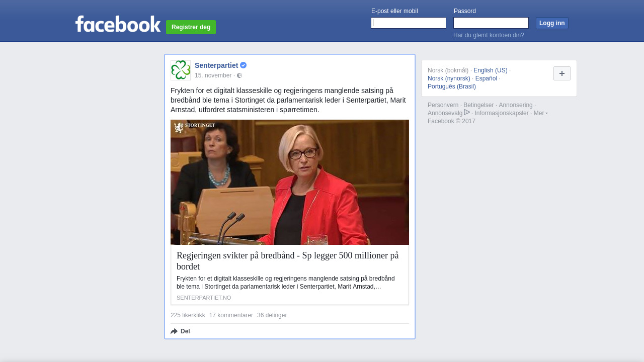Open the Annonsering footer link
Viewport: 644px width, 362px height.
point(516,105)
